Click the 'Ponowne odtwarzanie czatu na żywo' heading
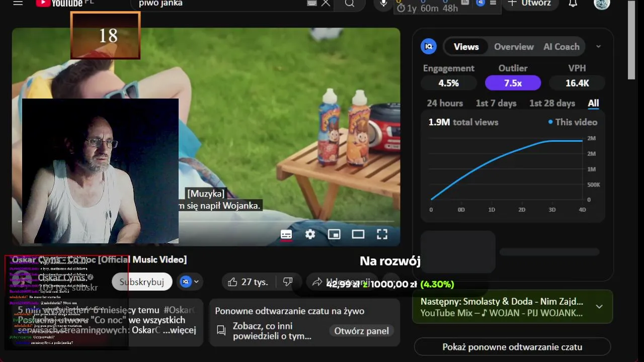Screen dimensions: 644x362 [x=289, y=311]
